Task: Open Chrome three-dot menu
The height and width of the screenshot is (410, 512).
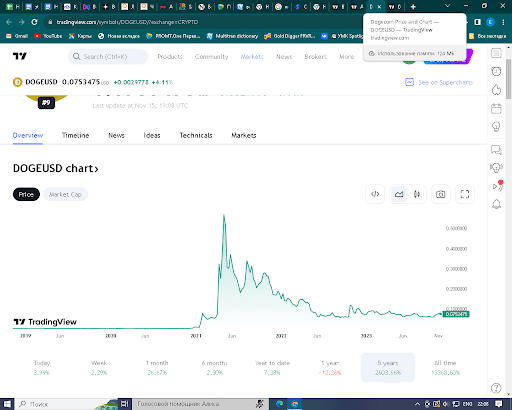Action: pos(503,22)
